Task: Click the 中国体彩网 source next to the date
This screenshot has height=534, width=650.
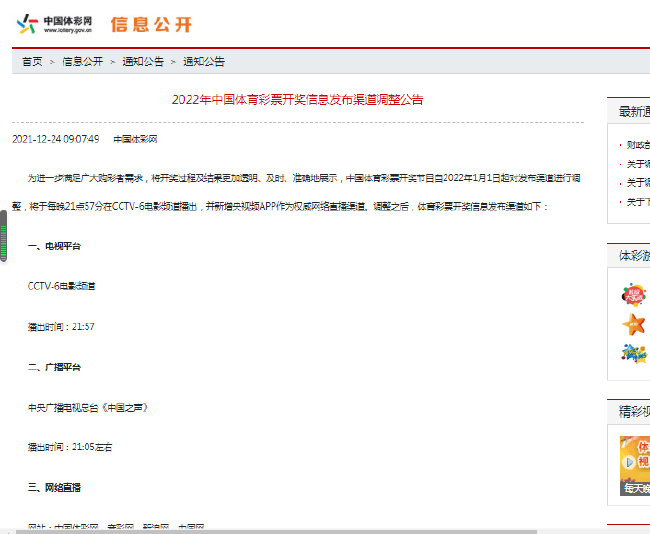Action: 135,139
